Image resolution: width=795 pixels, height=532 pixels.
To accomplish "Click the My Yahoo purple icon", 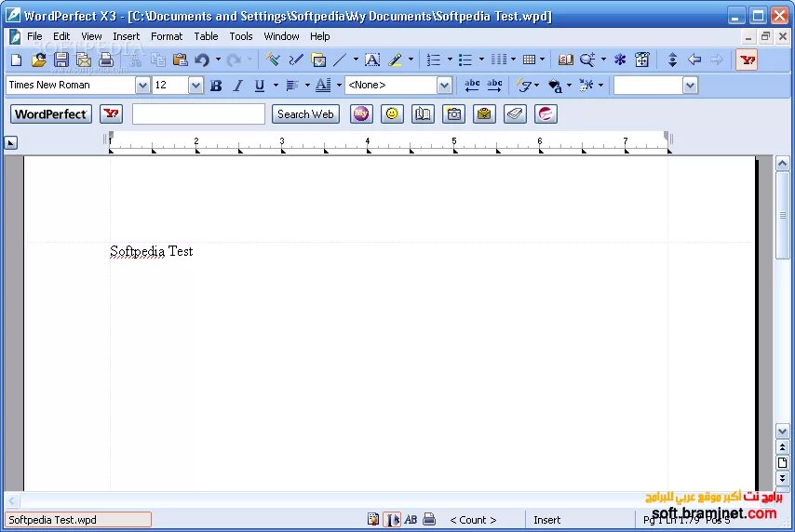I will pos(361,114).
